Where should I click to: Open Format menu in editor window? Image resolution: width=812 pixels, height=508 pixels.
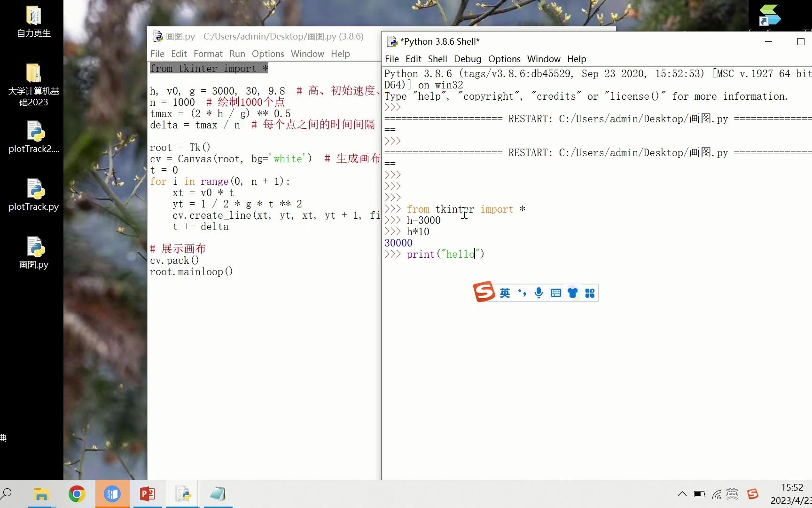[x=208, y=54]
